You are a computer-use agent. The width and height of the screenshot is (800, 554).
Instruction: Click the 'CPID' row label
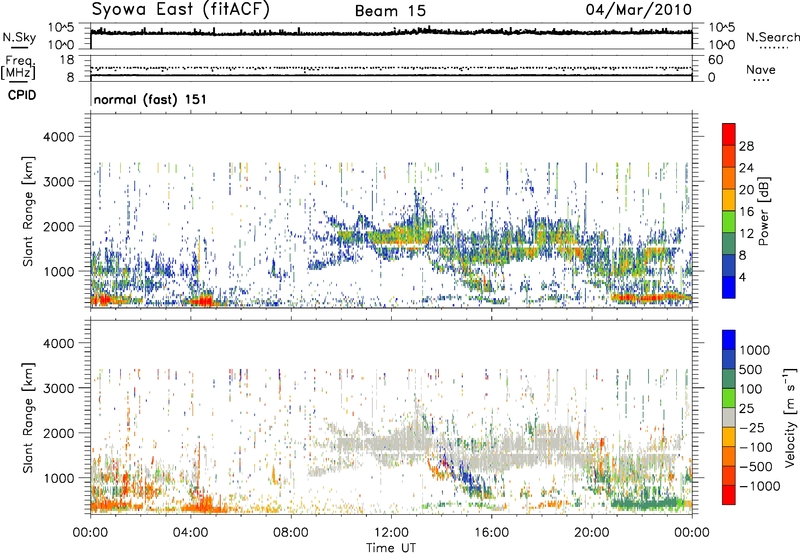[x=22, y=95]
